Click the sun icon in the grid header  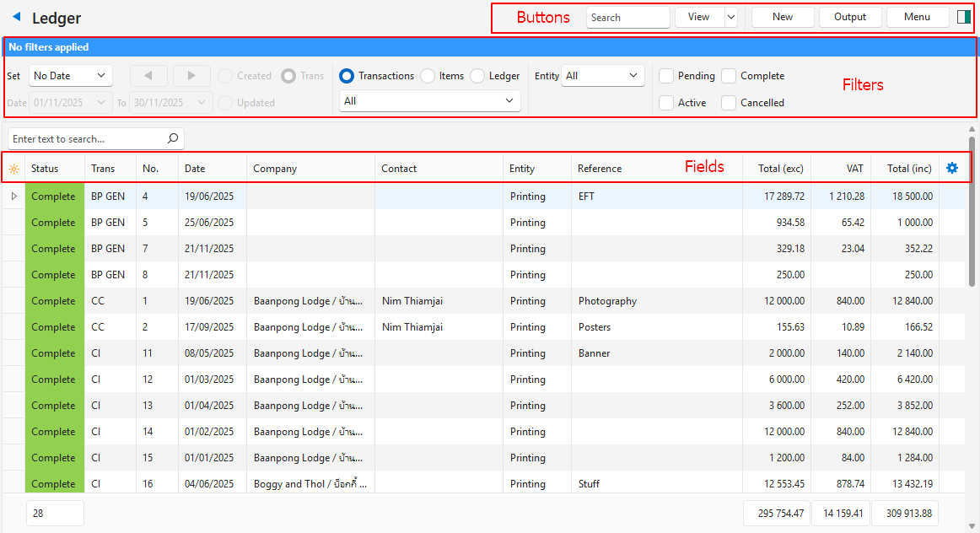click(x=14, y=168)
